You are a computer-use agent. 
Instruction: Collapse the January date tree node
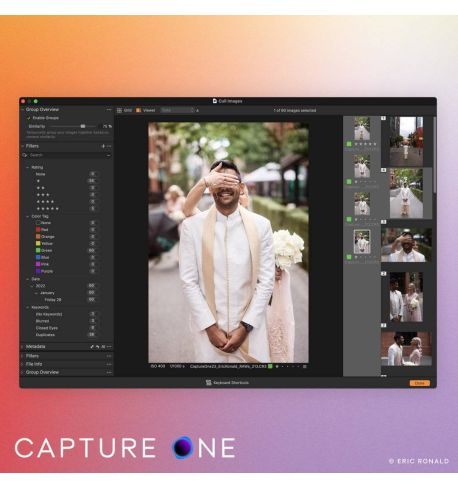click(36, 293)
